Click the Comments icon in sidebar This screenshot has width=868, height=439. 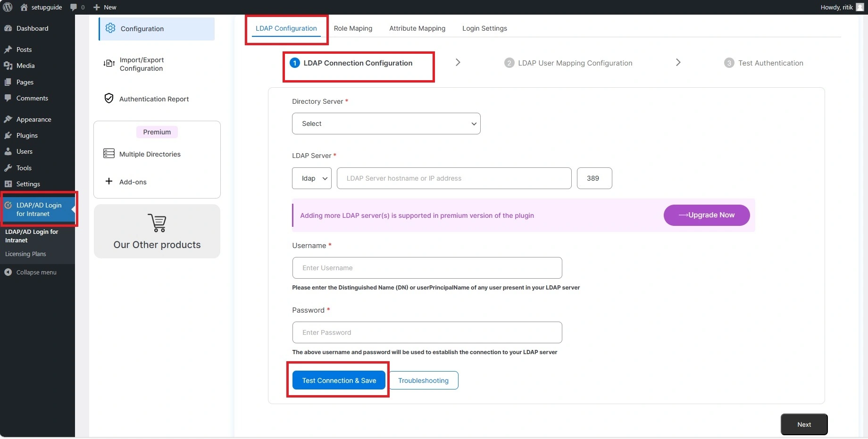click(8, 98)
